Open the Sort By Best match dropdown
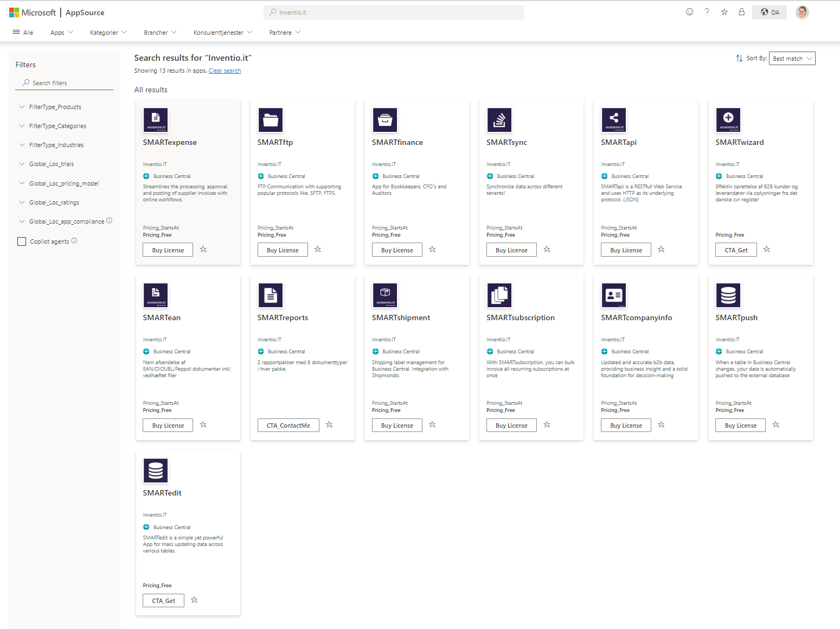Image resolution: width=840 pixels, height=629 pixels. pyautogui.click(x=792, y=59)
